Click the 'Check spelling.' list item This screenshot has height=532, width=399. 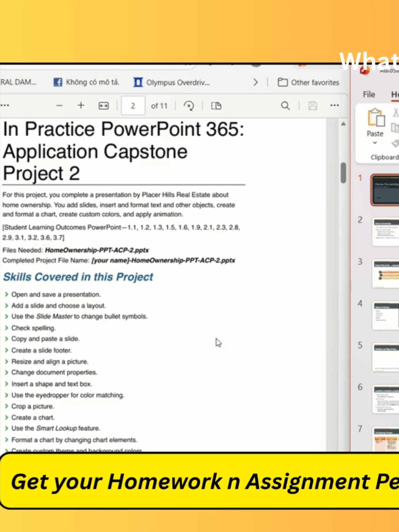point(34,328)
